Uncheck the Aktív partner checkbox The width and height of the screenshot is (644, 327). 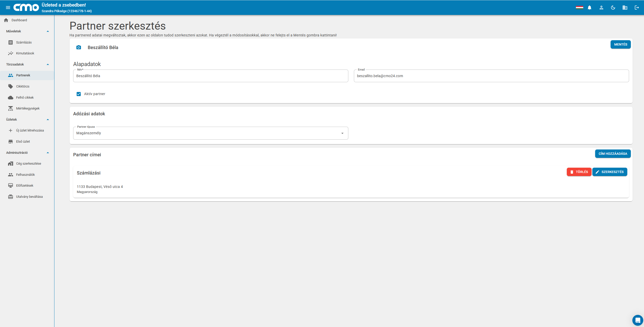(79, 94)
